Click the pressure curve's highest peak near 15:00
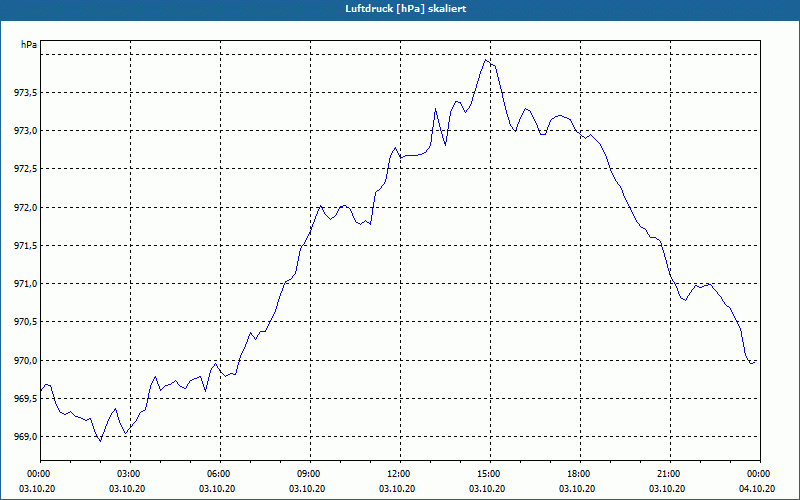Viewport: 800px width, 500px height. pos(487,60)
